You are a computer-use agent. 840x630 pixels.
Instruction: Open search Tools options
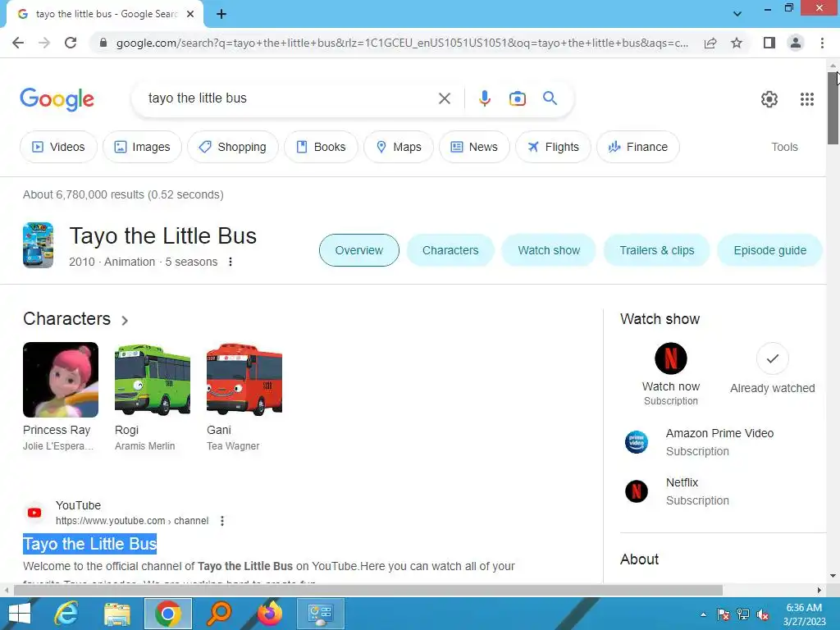[784, 147]
